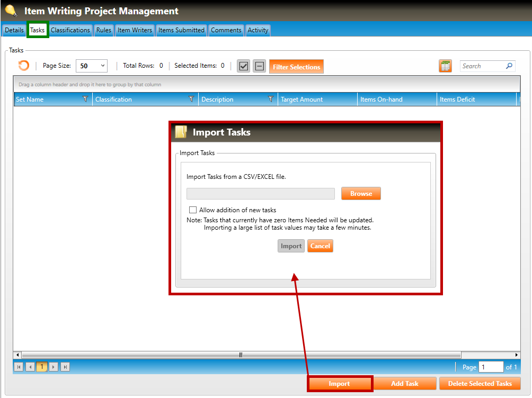
Task: Enable Allow addition of new tasks
Action: (x=193, y=210)
